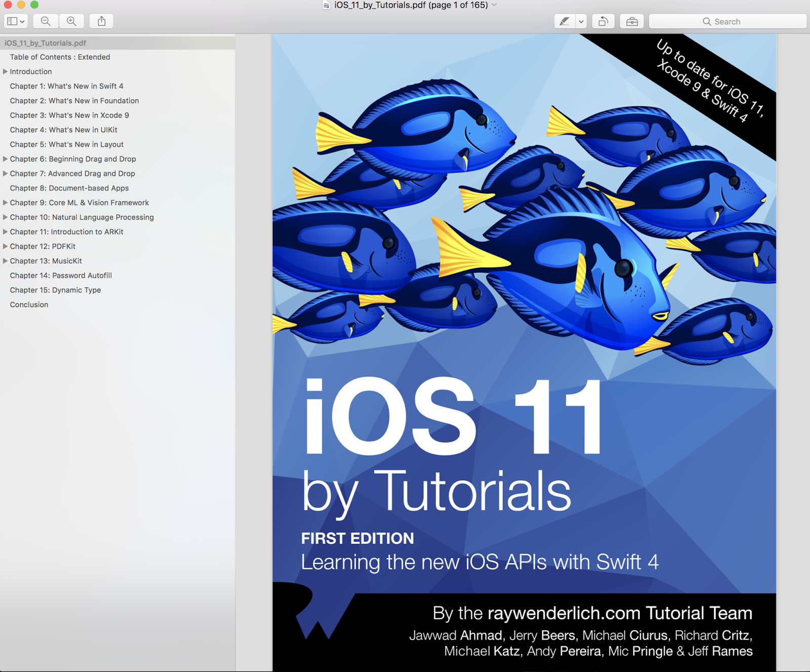Open Chapter 11: Introduction to ARKit
This screenshot has width=810, height=672.
pyautogui.click(x=67, y=232)
